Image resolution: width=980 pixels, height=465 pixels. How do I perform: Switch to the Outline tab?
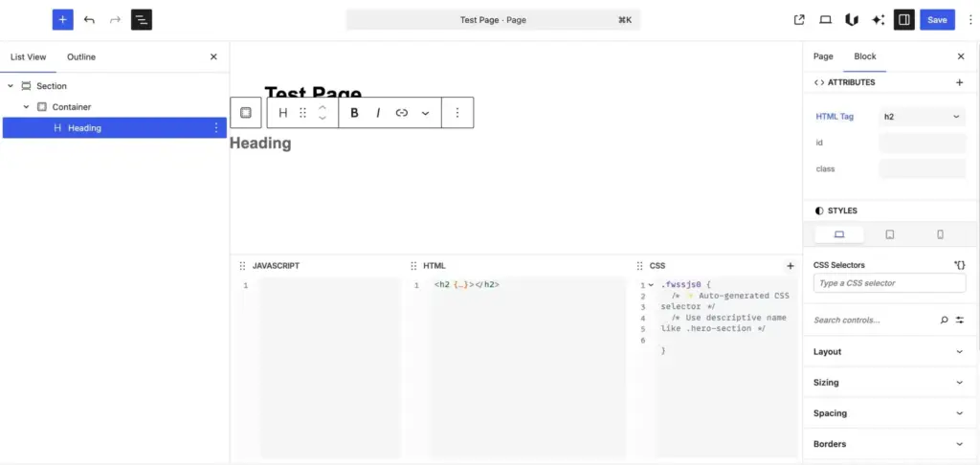tap(81, 56)
